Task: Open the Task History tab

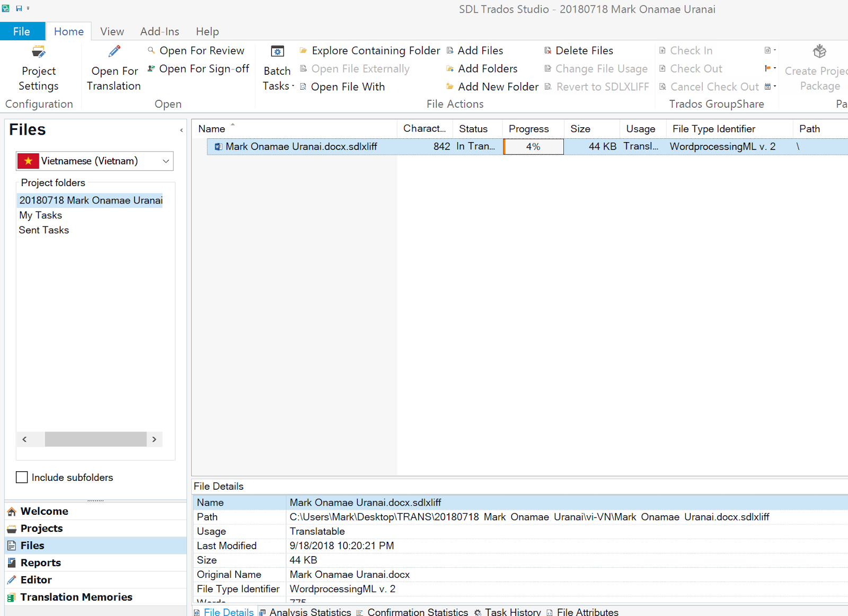Action: [x=507, y=612]
